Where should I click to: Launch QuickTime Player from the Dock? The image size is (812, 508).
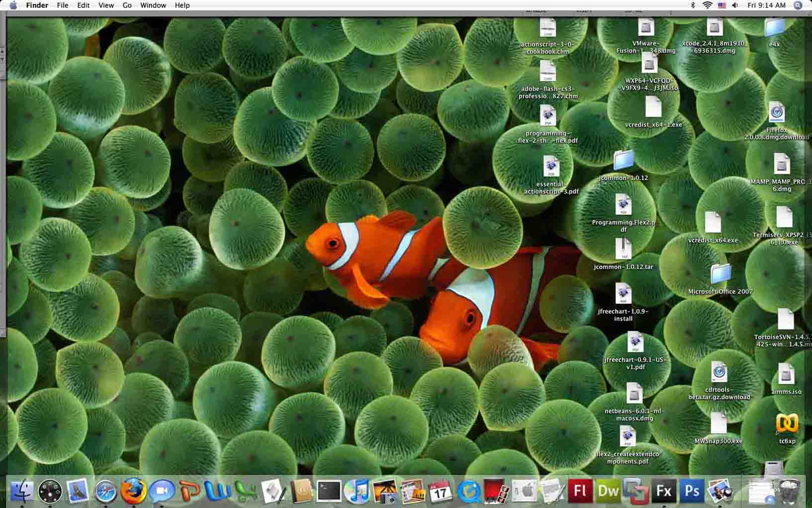point(468,492)
